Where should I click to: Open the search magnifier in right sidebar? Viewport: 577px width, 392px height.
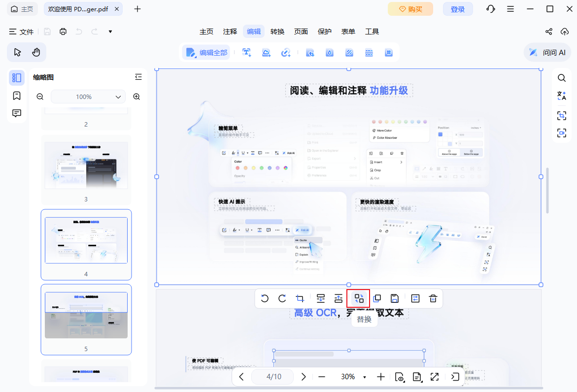pyautogui.click(x=562, y=78)
